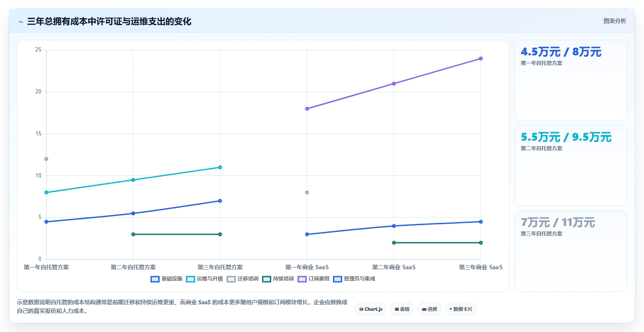Viewport: 644px width, 332px height.
Task: Click green 持续培训 point at 第二年自托管方案
Action: coord(133,234)
